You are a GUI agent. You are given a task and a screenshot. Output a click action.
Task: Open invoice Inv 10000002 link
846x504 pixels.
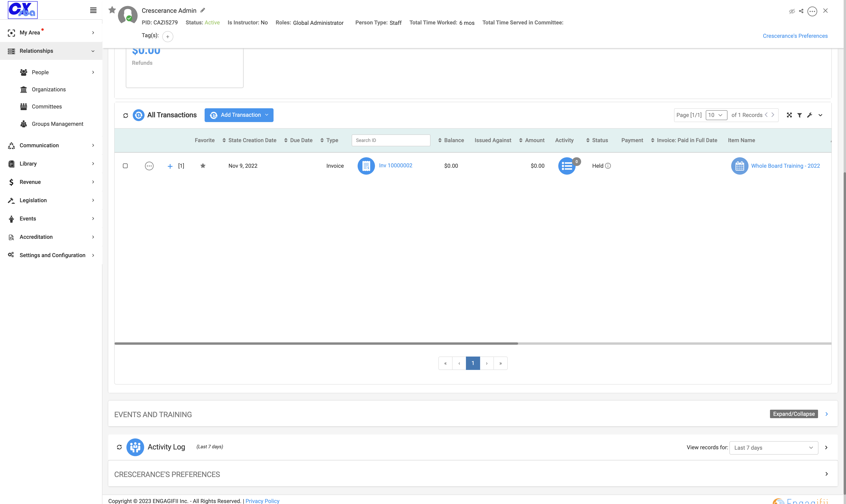tap(396, 165)
